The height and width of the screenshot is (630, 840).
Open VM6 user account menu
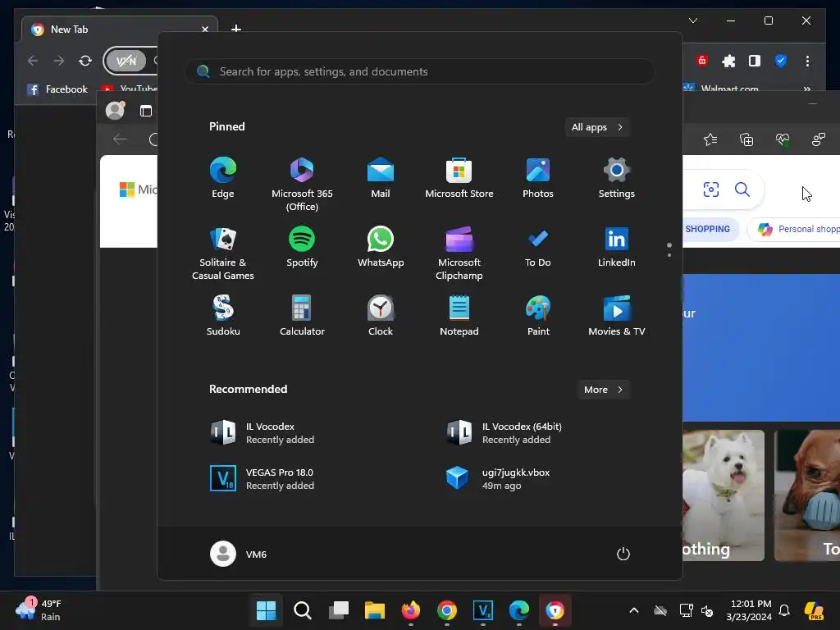239,554
